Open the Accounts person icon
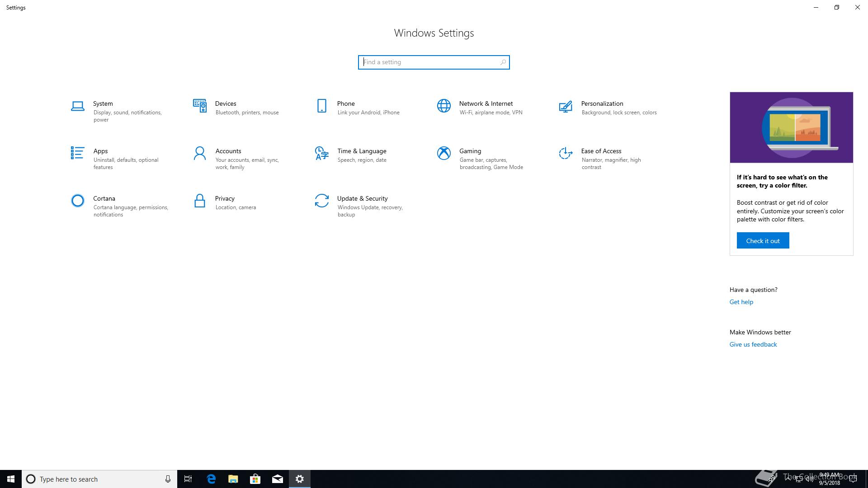This screenshot has height=488, width=868. [x=199, y=153]
